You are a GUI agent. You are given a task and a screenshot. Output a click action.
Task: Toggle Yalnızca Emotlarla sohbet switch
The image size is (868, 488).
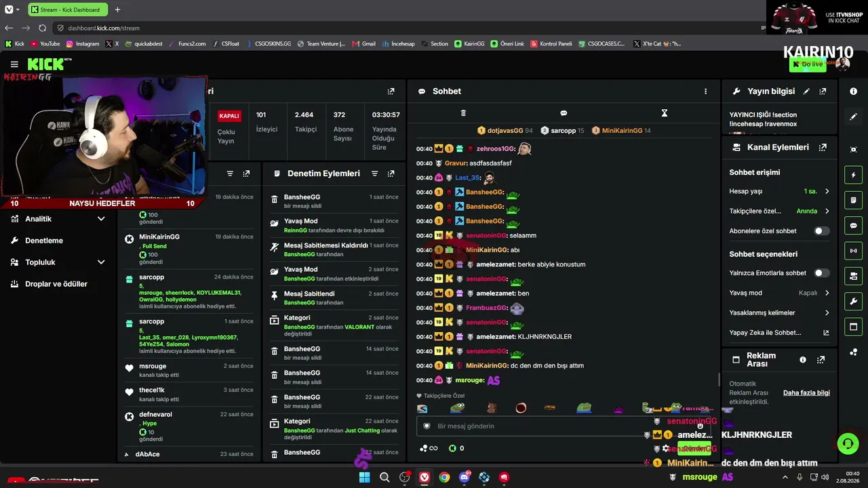click(821, 273)
